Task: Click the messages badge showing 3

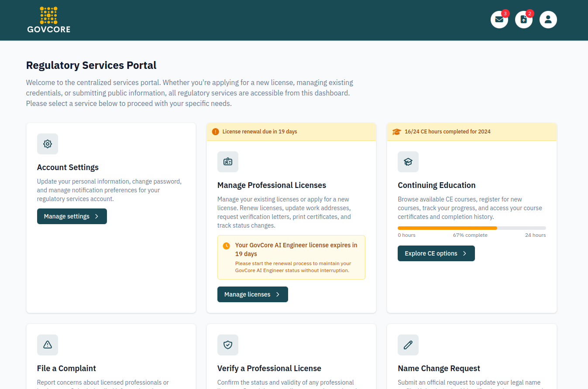Action: pos(505,14)
